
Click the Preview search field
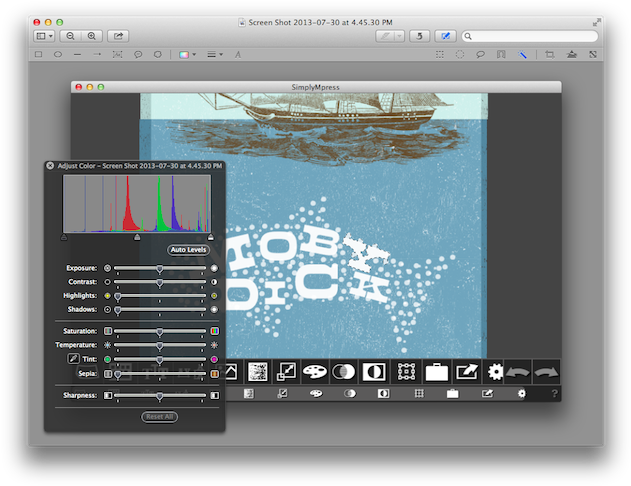(530, 36)
